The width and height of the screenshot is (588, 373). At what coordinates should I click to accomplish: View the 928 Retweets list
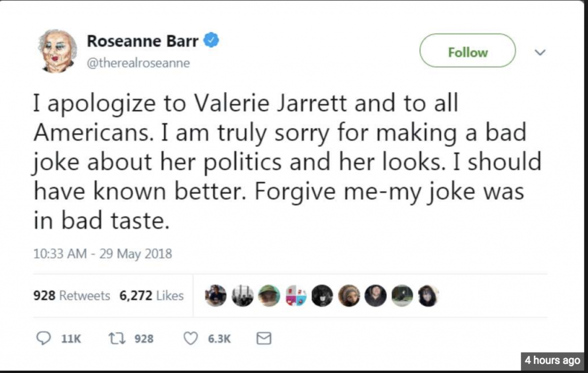tap(72, 296)
